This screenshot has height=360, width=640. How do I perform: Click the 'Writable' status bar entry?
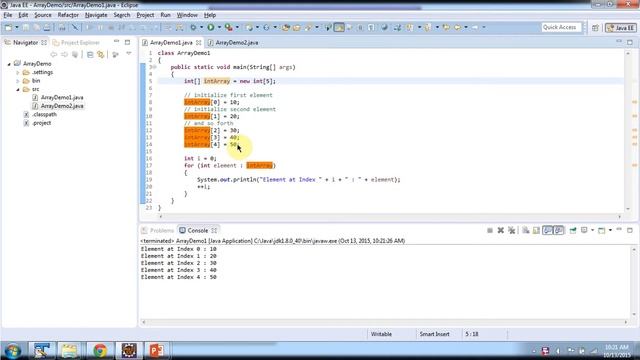click(381, 334)
